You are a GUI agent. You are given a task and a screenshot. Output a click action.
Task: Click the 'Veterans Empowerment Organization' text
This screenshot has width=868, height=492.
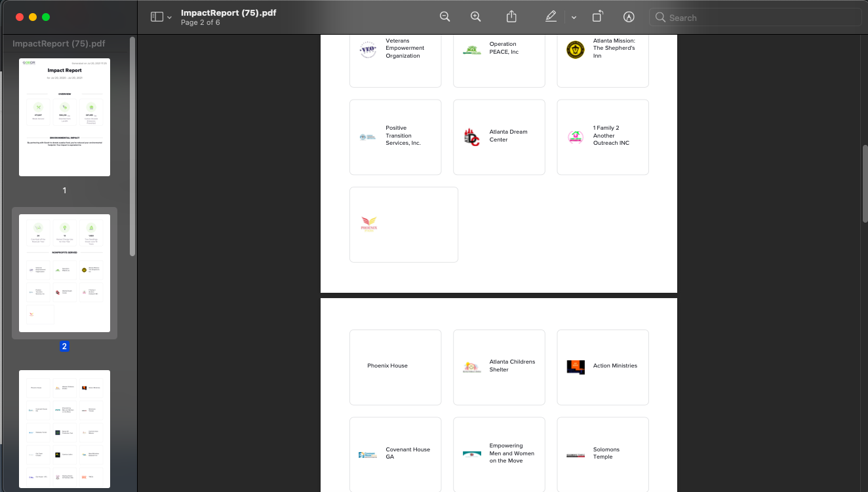[x=405, y=48]
